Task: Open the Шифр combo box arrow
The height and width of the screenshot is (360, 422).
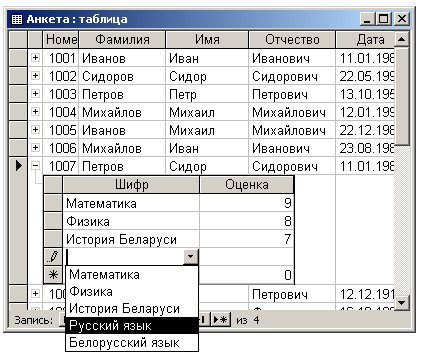Action: pyautogui.click(x=191, y=257)
